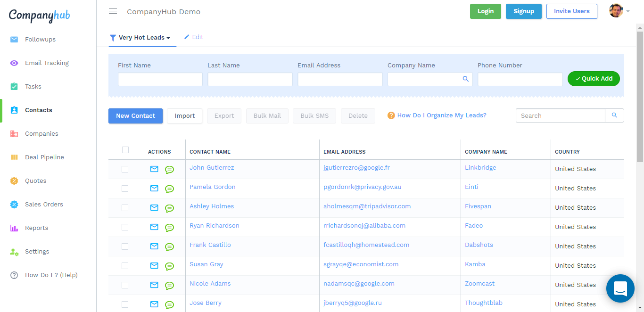Check the box for Pamela Gordon
The height and width of the screenshot is (312, 644).
click(125, 189)
